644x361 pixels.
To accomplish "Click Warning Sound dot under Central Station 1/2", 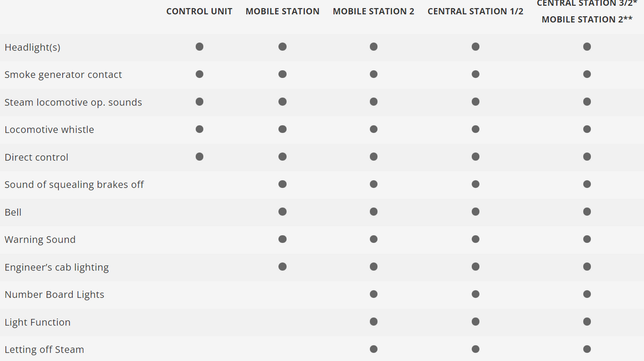I will [475, 239].
